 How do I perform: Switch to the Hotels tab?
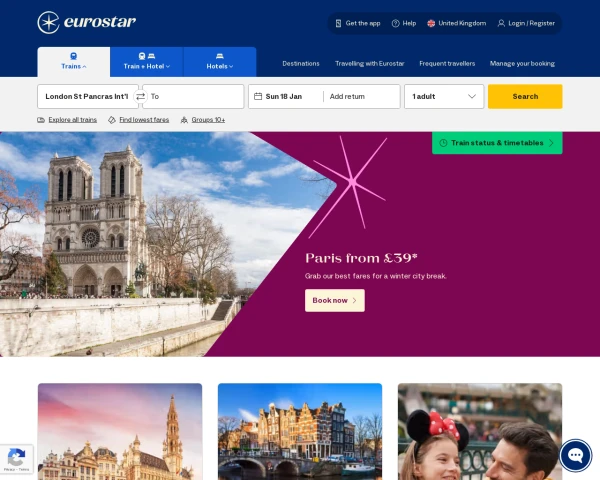(220, 62)
